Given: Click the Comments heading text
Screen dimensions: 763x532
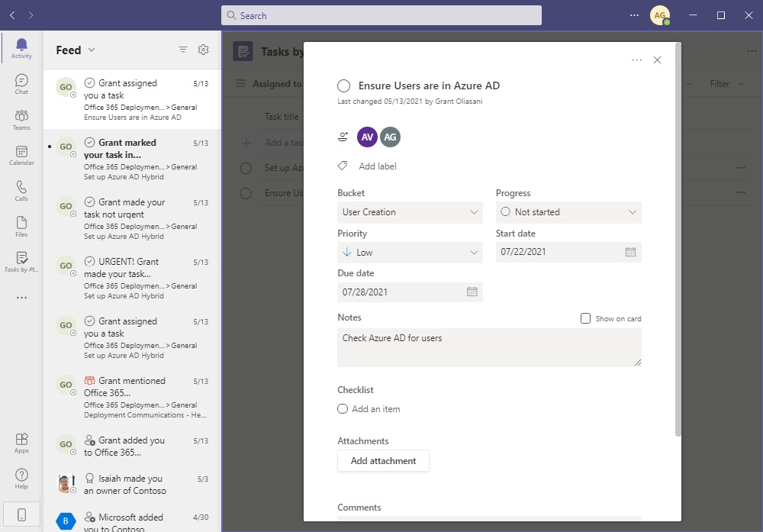Looking at the screenshot, I should [359, 507].
